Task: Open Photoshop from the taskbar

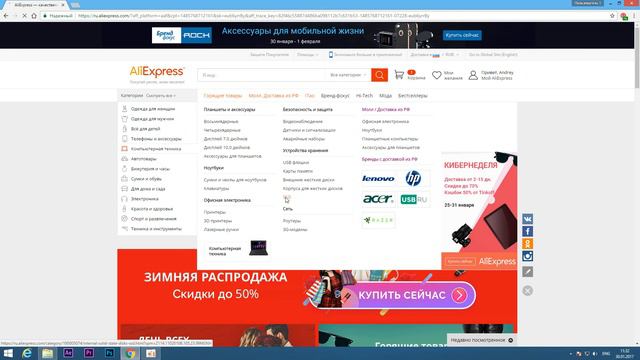Action: tap(109, 353)
